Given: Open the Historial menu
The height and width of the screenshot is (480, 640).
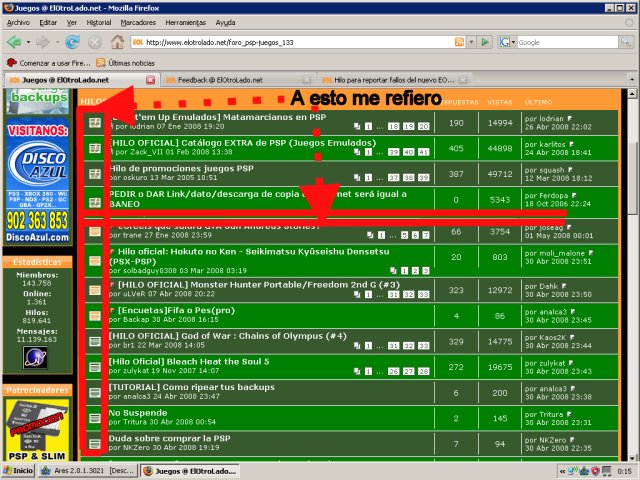Looking at the screenshot, I should (99, 23).
